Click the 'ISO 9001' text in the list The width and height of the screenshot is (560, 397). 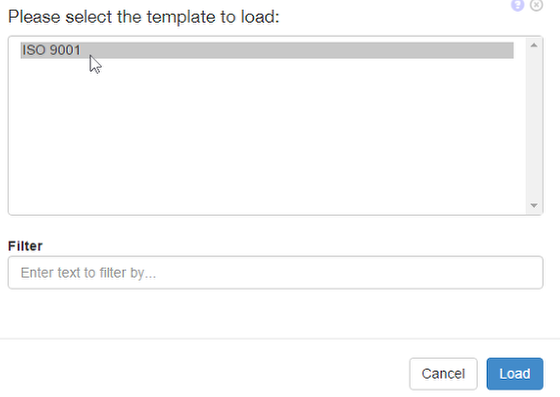tap(51, 50)
